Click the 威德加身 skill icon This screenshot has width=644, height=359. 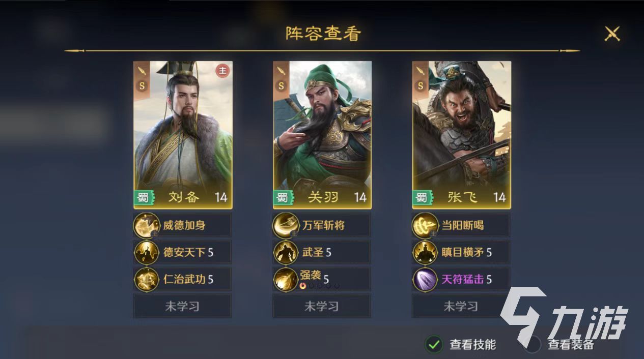[146, 225]
